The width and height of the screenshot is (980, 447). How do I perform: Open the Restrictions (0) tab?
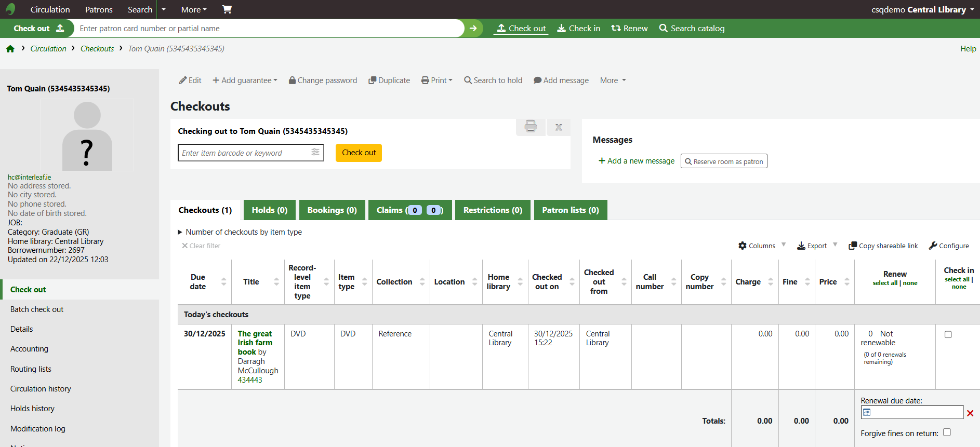coord(492,210)
